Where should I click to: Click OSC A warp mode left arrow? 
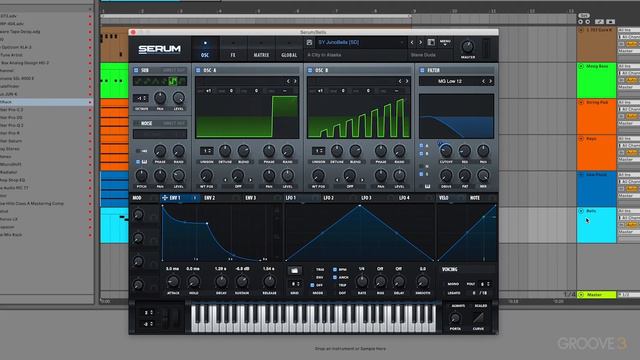[225, 180]
